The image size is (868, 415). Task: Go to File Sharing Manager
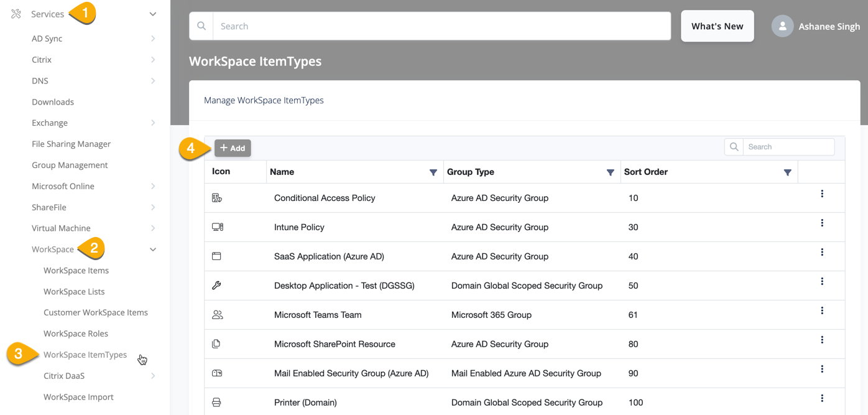[x=71, y=144]
